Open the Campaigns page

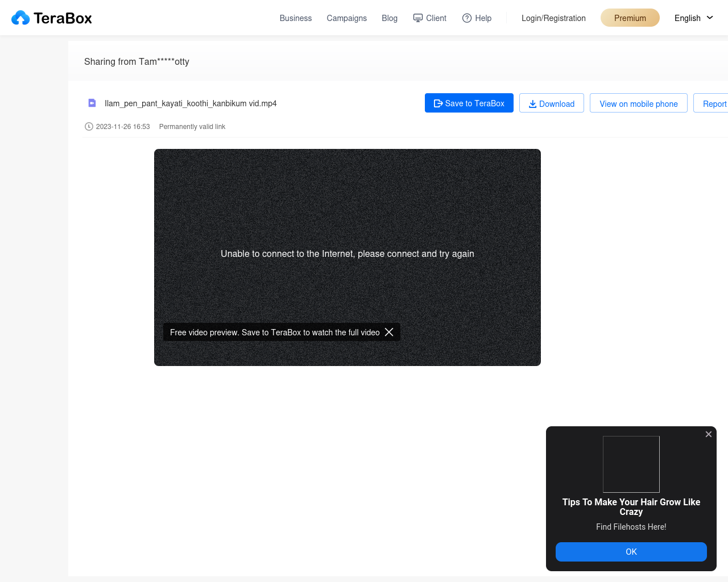coord(347,18)
